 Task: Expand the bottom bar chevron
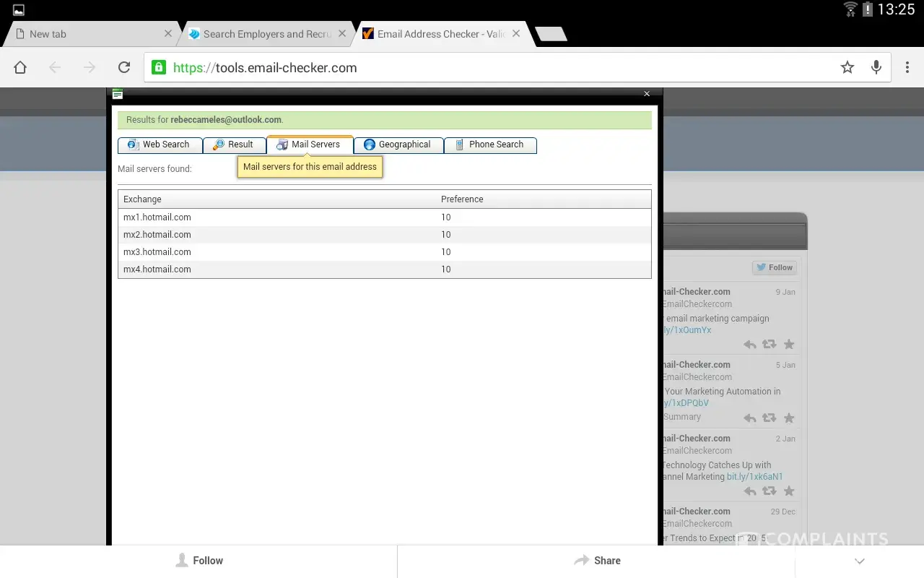pos(859,561)
